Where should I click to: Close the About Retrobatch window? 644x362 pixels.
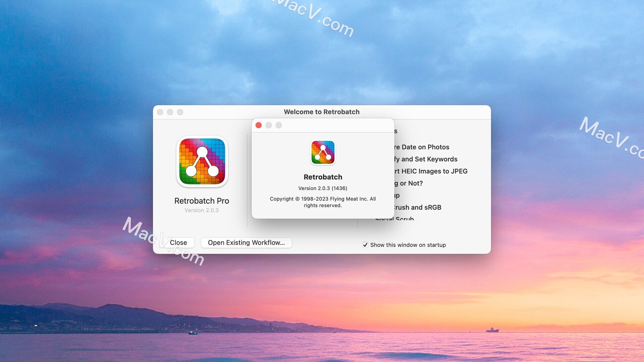pyautogui.click(x=259, y=125)
